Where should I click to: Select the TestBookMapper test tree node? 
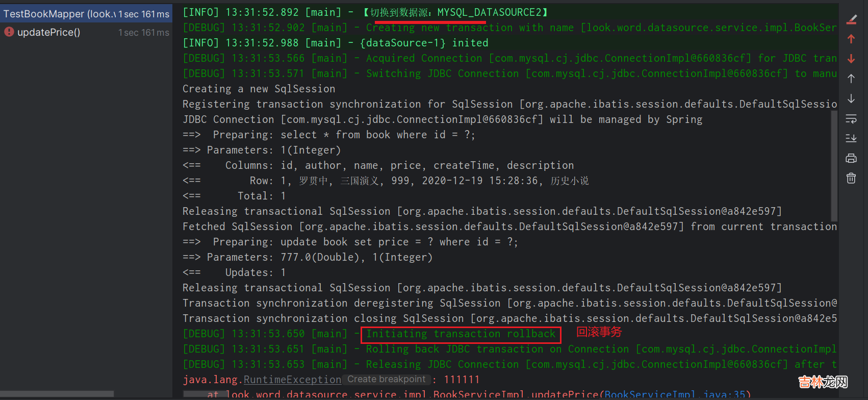pyautogui.click(x=86, y=14)
